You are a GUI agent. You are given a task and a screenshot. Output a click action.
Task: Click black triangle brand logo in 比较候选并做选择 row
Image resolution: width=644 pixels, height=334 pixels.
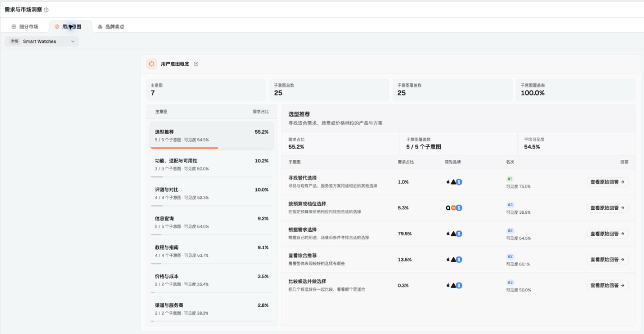(454, 286)
